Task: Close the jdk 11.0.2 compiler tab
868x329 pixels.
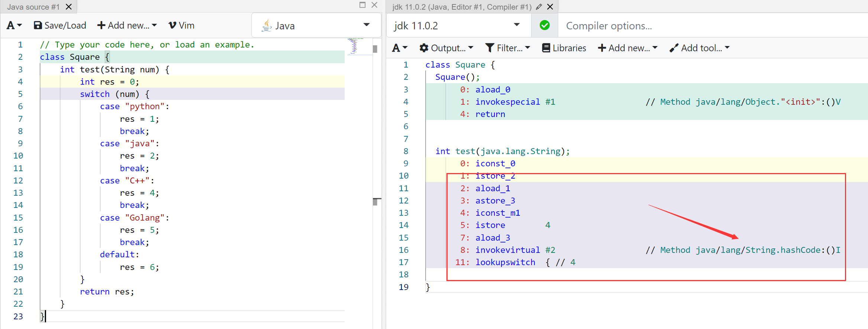Action: 550,7
